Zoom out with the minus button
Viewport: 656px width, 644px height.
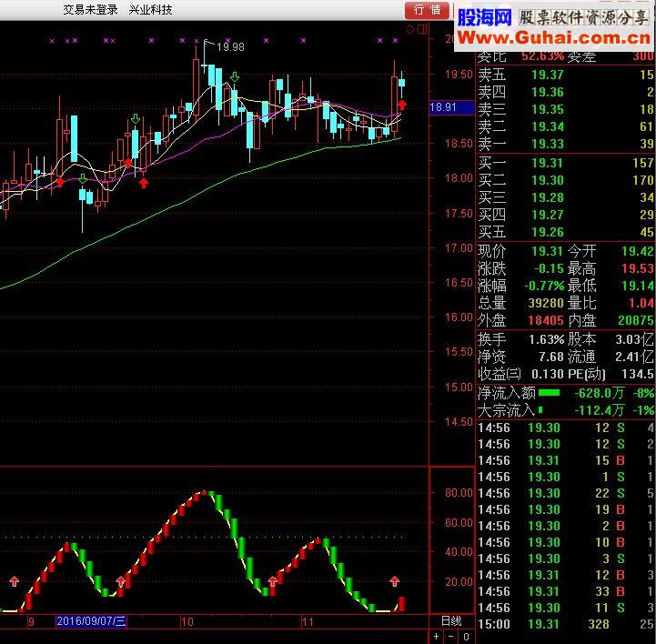[450, 637]
